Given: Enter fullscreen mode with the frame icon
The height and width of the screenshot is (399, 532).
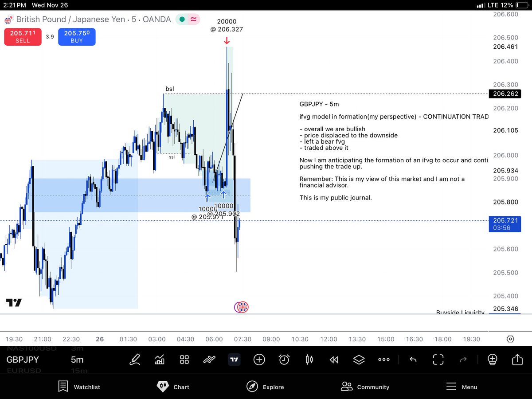Looking at the screenshot, I should 438,360.
